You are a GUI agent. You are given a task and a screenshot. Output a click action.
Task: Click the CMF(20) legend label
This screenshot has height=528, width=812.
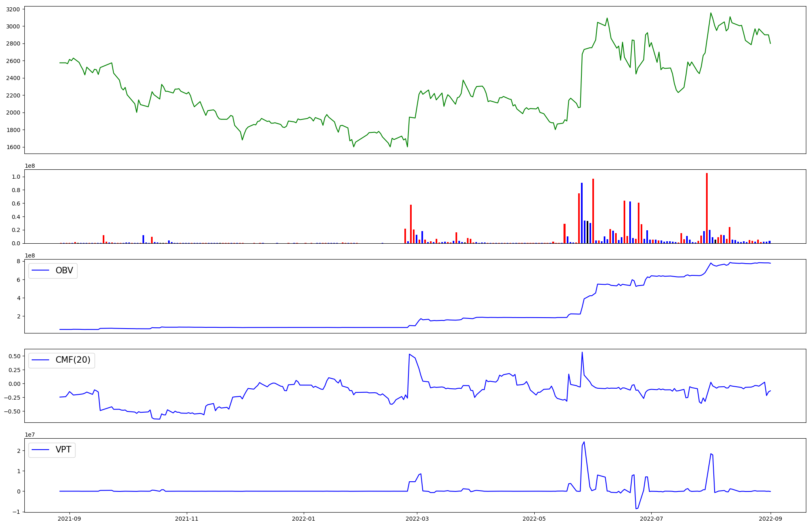[73, 360]
